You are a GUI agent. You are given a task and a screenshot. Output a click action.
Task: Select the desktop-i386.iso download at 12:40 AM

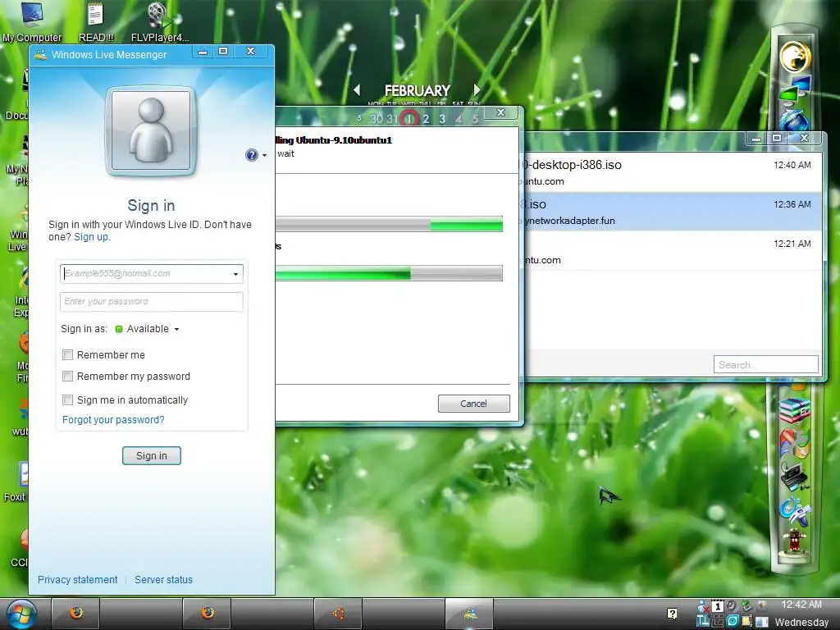coord(672,172)
